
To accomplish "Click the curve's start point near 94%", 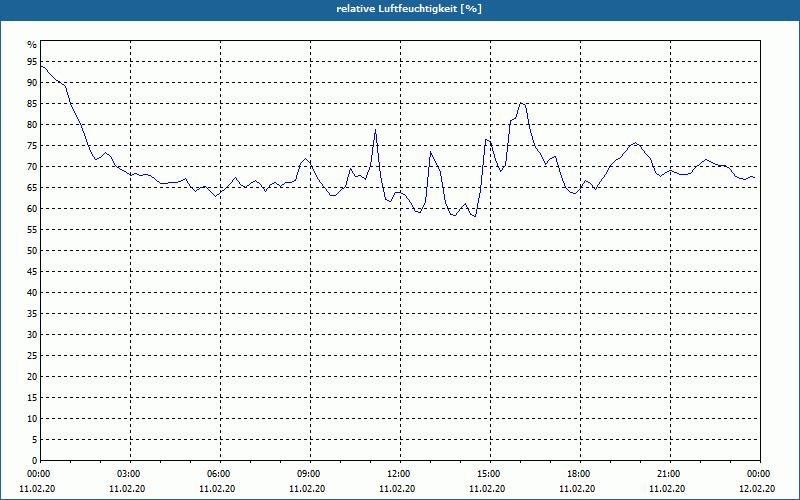I will [41, 66].
